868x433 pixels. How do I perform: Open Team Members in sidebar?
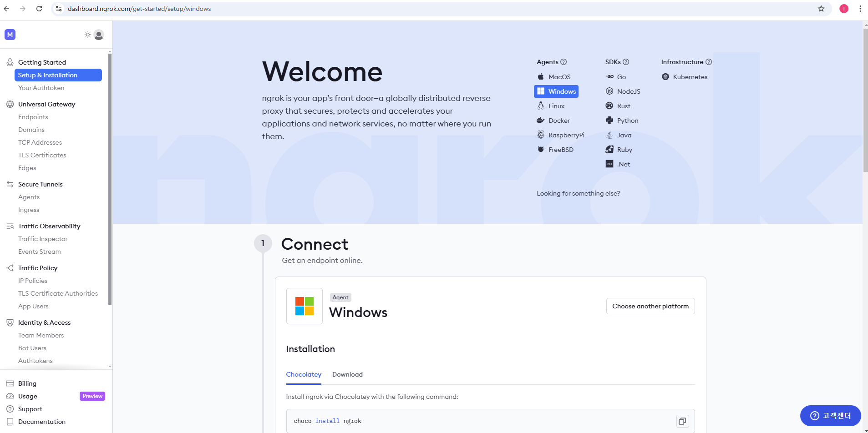point(41,335)
